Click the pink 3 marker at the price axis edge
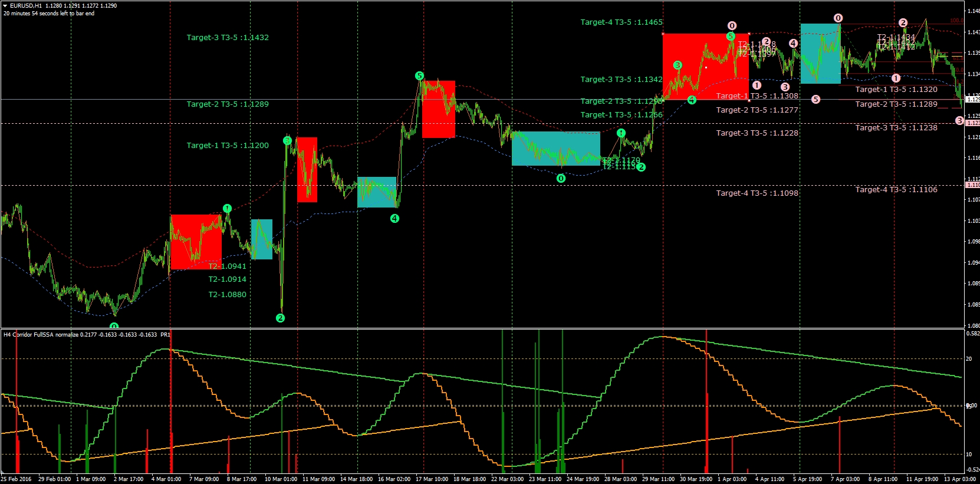 tap(959, 120)
